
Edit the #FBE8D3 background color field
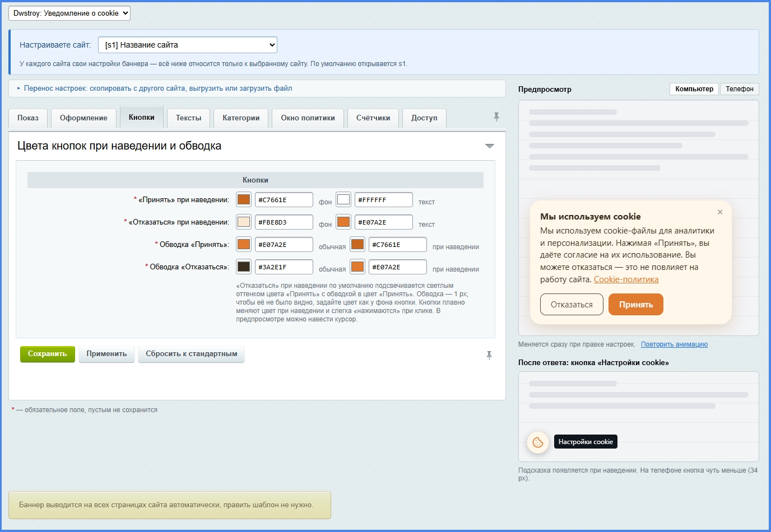[284, 222]
